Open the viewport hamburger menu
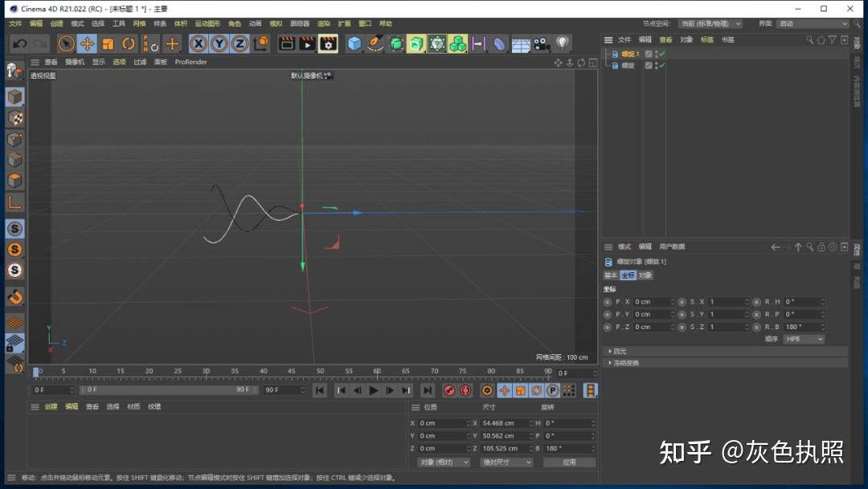This screenshot has height=489, width=868. coord(35,62)
